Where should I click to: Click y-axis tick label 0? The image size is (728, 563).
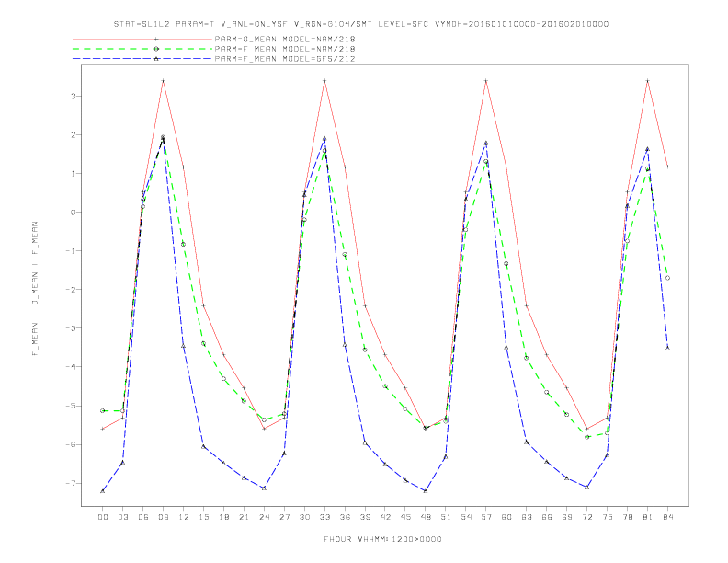74,213
